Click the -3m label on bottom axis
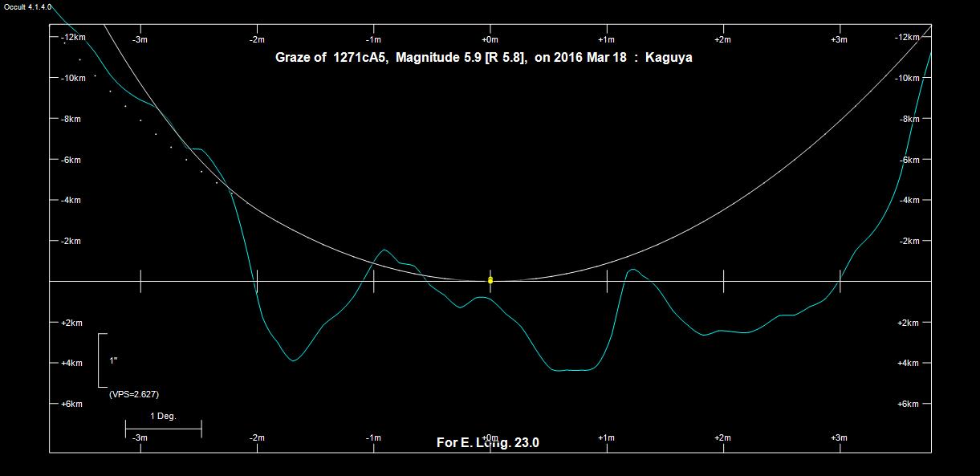 pyautogui.click(x=140, y=437)
